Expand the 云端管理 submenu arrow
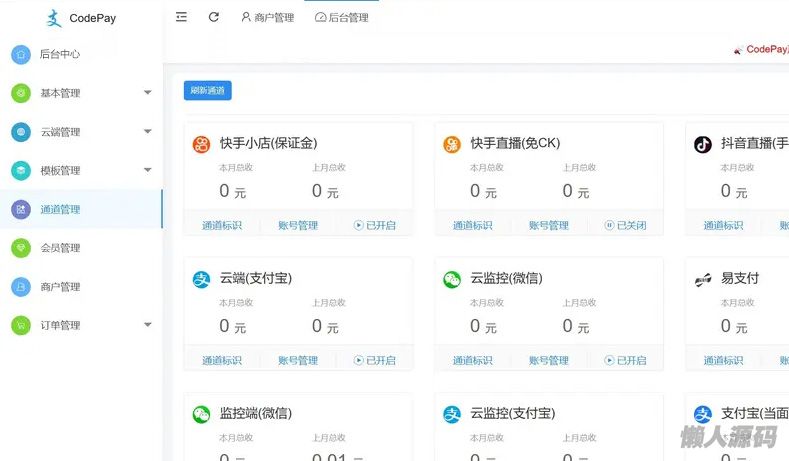This screenshot has width=789, height=461. pyautogui.click(x=147, y=131)
